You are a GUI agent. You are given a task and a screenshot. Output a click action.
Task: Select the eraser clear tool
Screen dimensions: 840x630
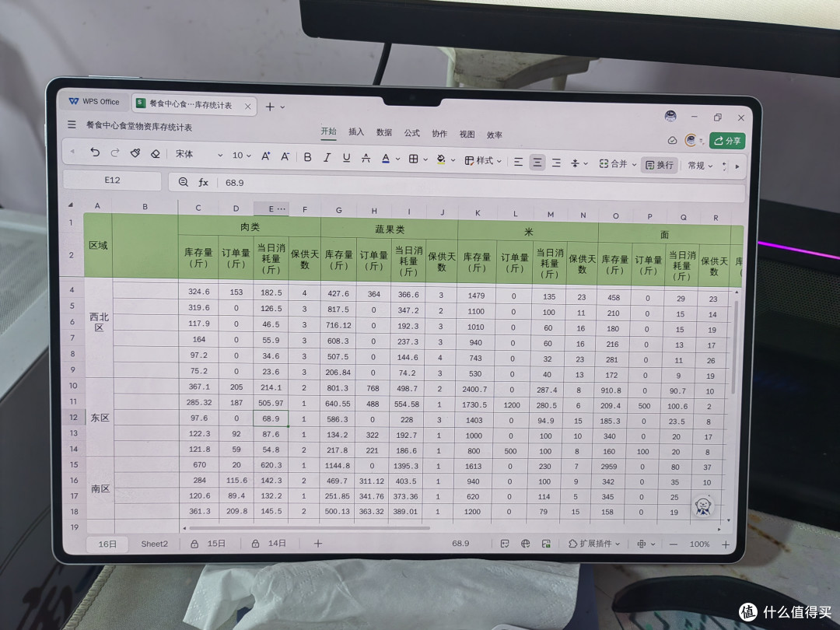[156, 154]
